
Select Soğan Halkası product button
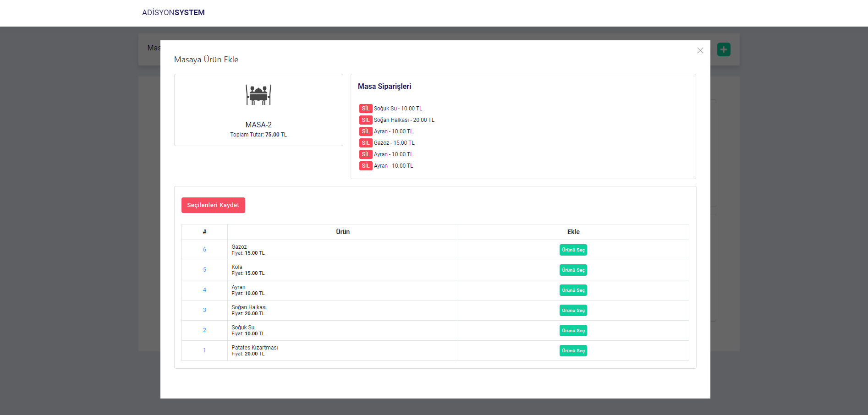pyautogui.click(x=573, y=311)
